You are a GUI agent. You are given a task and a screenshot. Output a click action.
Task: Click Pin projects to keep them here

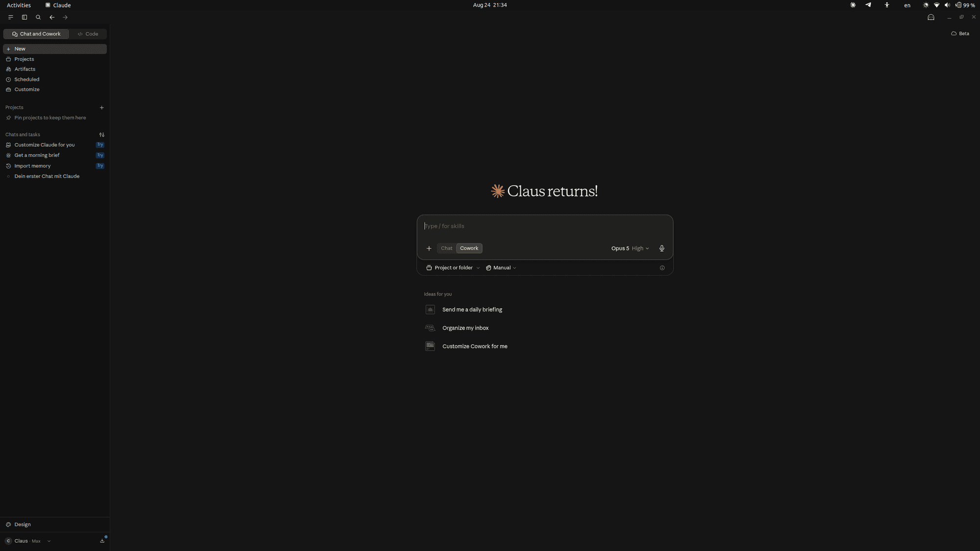pos(50,118)
